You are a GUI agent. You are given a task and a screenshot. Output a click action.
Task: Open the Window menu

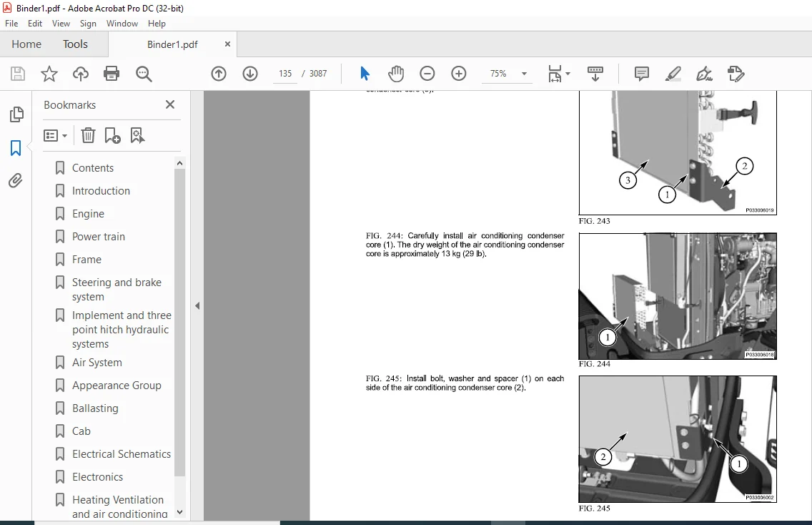point(122,24)
